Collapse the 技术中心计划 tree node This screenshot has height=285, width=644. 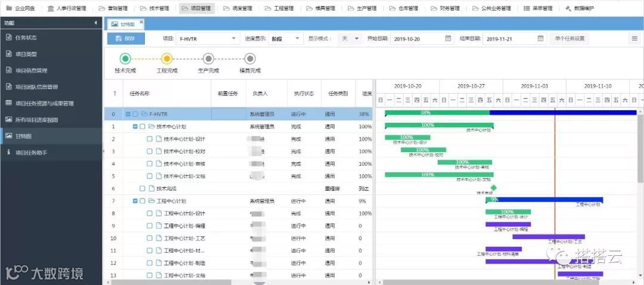[135, 126]
